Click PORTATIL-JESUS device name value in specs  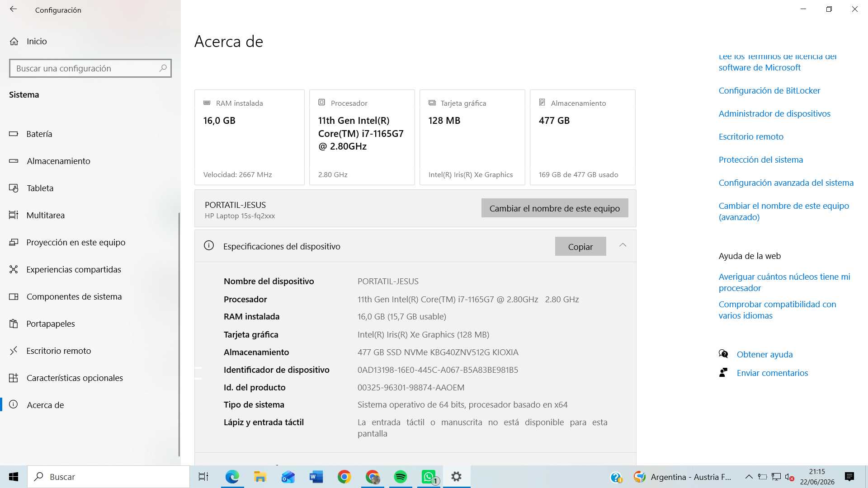pos(388,281)
